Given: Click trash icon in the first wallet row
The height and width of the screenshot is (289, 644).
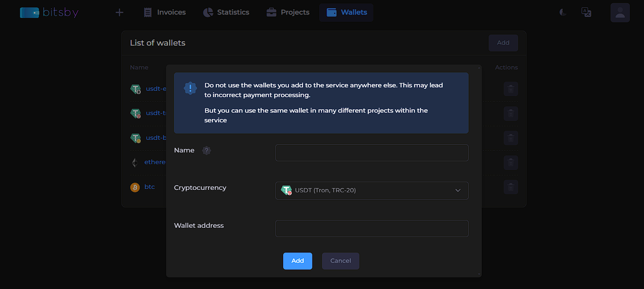Looking at the screenshot, I should point(510,89).
